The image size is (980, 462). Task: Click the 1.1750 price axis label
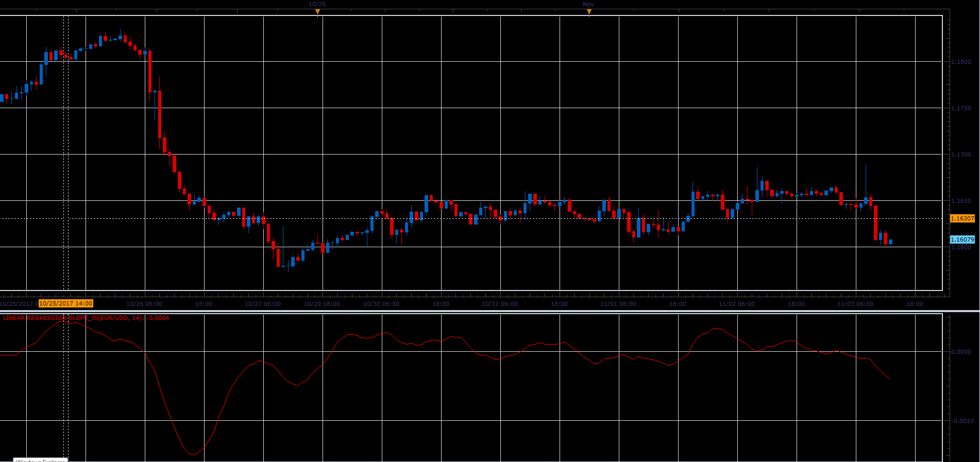(x=961, y=108)
